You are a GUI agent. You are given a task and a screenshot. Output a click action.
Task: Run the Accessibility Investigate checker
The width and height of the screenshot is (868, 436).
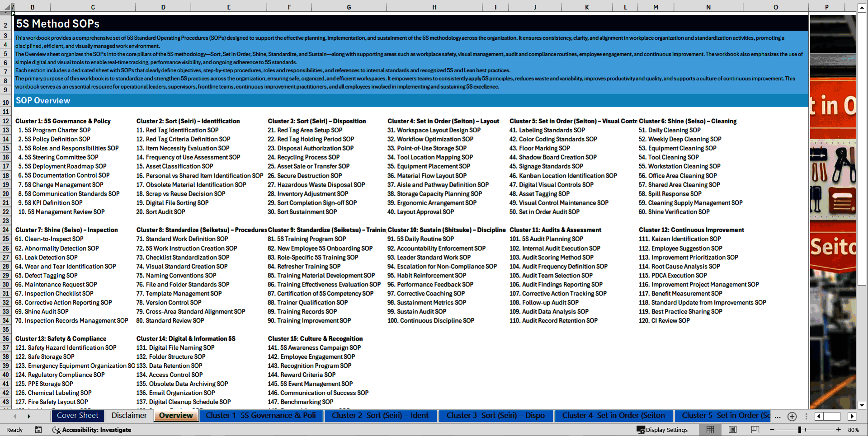(92, 430)
